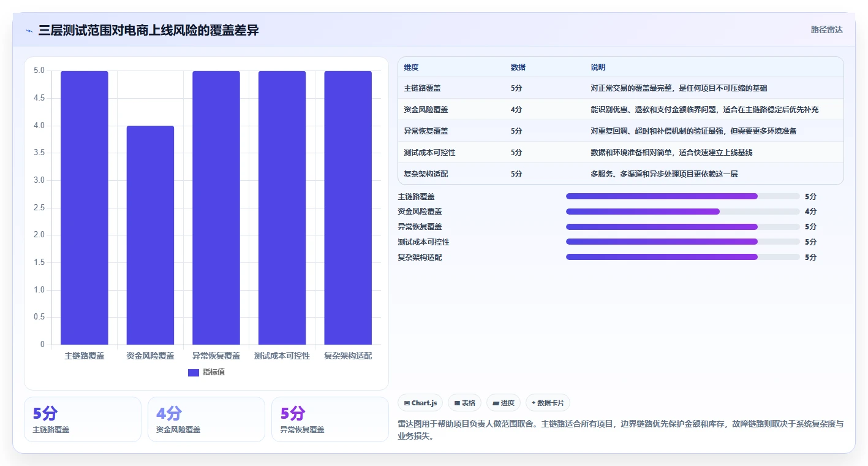Click the 5.0 y-axis tick label

pyautogui.click(x=39, y=71)
